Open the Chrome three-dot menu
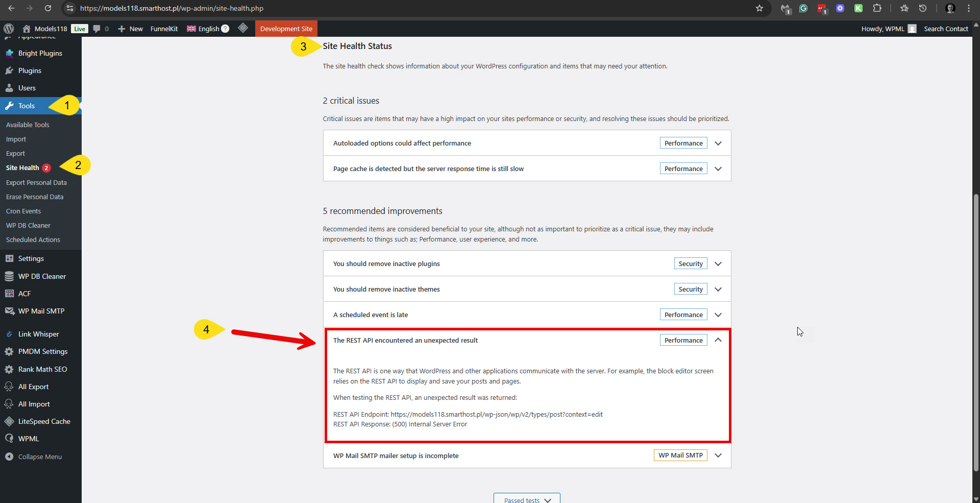 (x=969, y=8)
